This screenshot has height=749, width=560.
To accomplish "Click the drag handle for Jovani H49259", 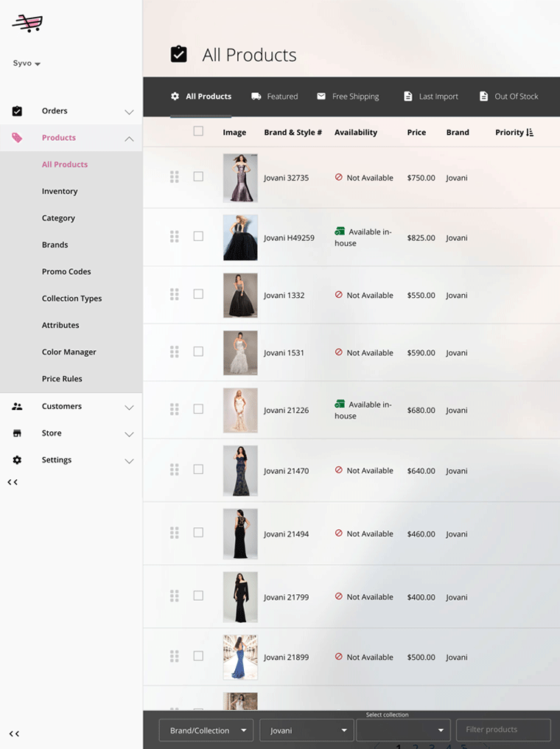I will (174, 237).
